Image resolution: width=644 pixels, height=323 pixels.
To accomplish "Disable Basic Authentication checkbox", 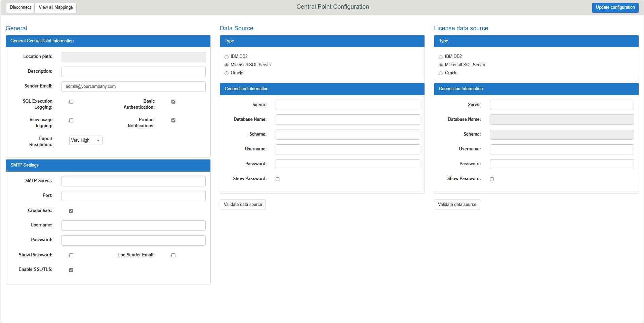I will [x=173, y=102].
